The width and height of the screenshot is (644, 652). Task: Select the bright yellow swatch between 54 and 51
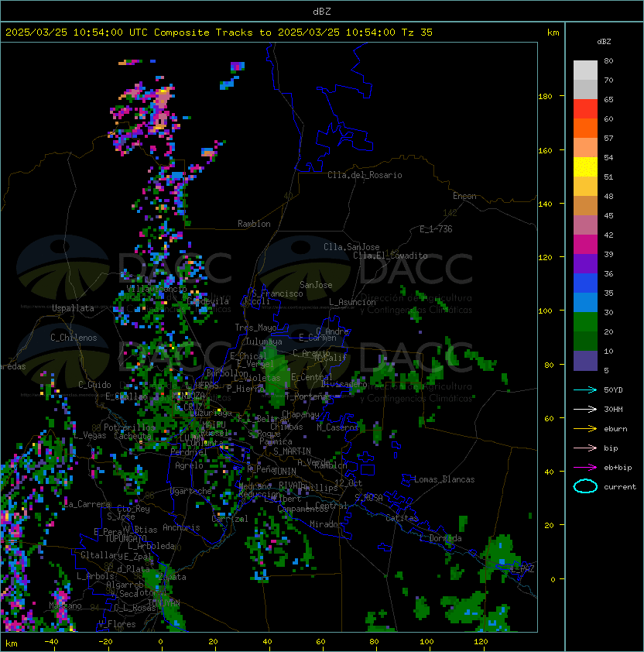[x=585, y=167]
